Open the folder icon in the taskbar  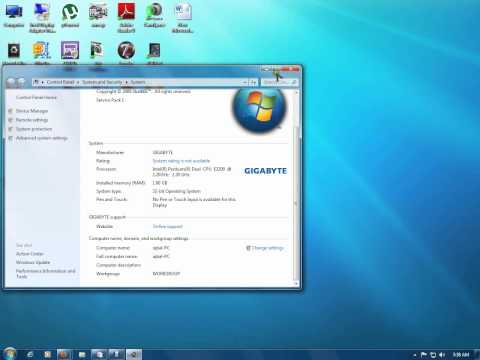[82, 354]
